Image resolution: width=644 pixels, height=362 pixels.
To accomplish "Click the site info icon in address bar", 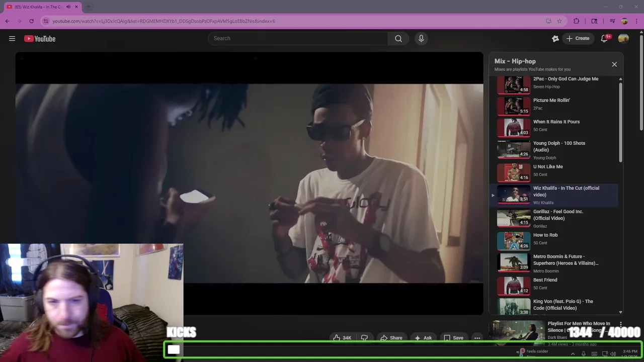I will pos(46,21).
